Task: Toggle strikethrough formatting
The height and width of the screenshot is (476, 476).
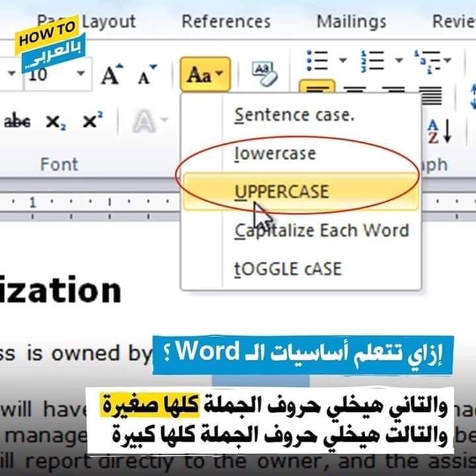Action: (17, 122)
